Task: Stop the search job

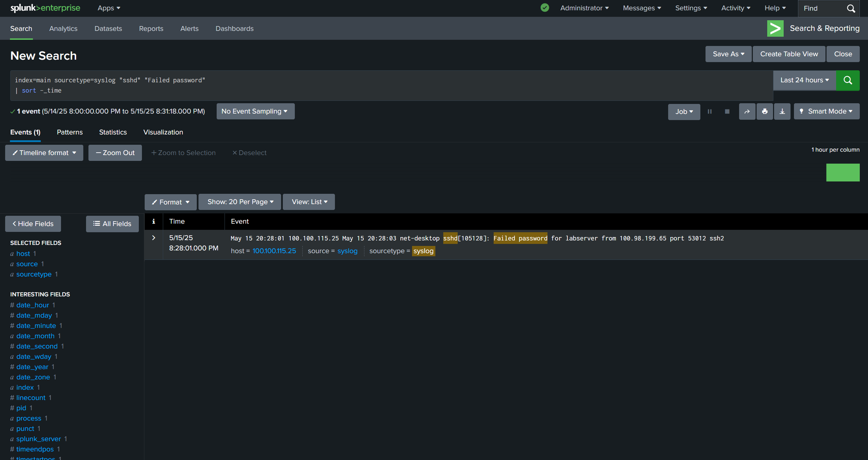Action: point(727,111)
